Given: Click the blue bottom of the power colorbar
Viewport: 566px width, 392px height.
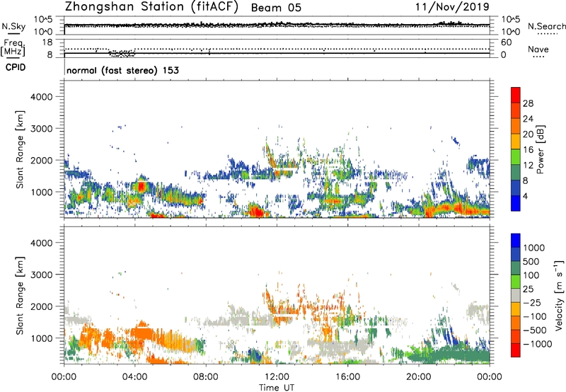Looking at the screenshot, I should click(516, 203).
